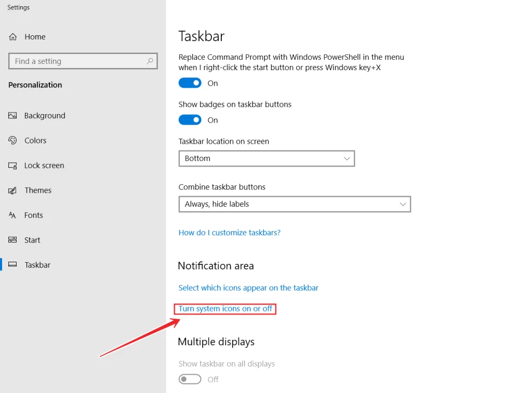
Task: Focus the Find a setting search box
Action: pyautogui.click(x=83, y=61)
